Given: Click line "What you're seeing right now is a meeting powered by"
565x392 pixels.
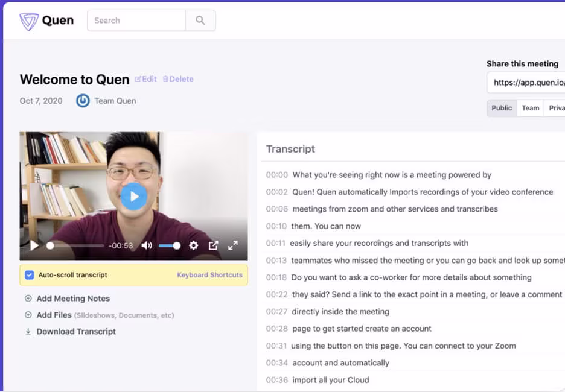Looking at the screenshot, I should coord(392,175).
